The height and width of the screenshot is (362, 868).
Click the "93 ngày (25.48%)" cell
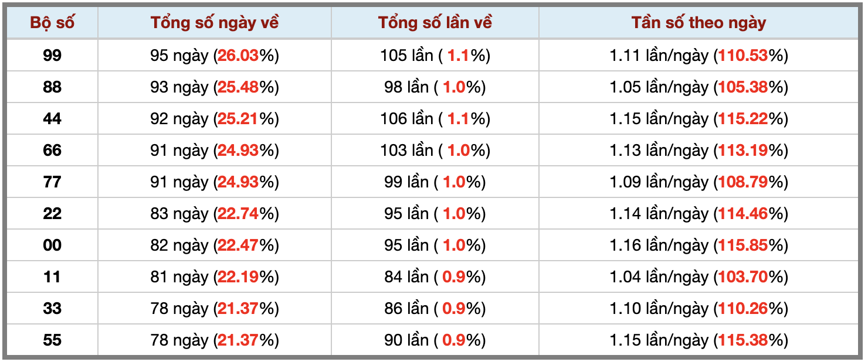[214, 87]
